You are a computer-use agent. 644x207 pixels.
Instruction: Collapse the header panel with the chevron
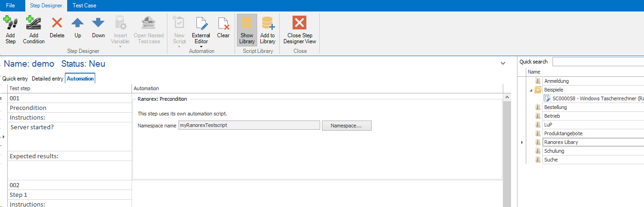click(x=503, y=63)
